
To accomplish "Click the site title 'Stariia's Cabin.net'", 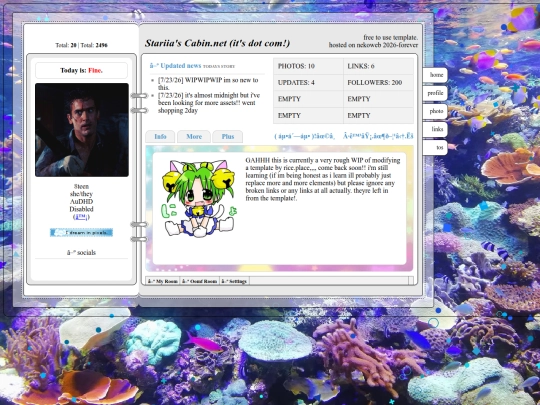I will coord(217,43).
